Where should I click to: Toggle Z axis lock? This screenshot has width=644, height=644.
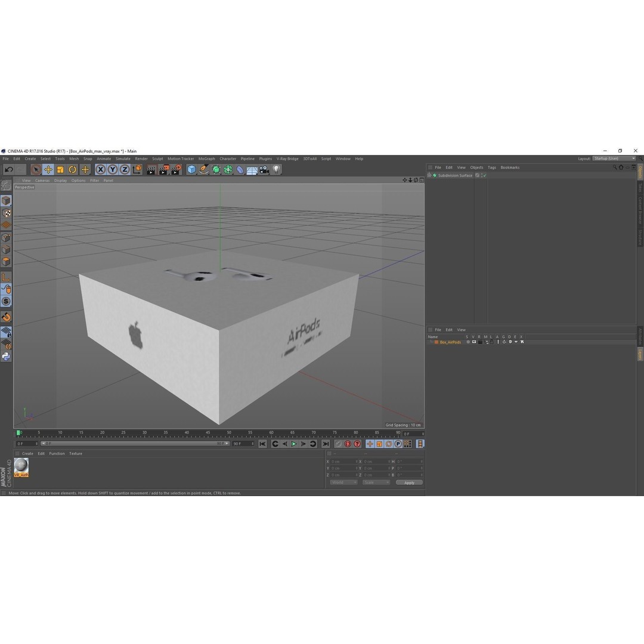point(125,169)
